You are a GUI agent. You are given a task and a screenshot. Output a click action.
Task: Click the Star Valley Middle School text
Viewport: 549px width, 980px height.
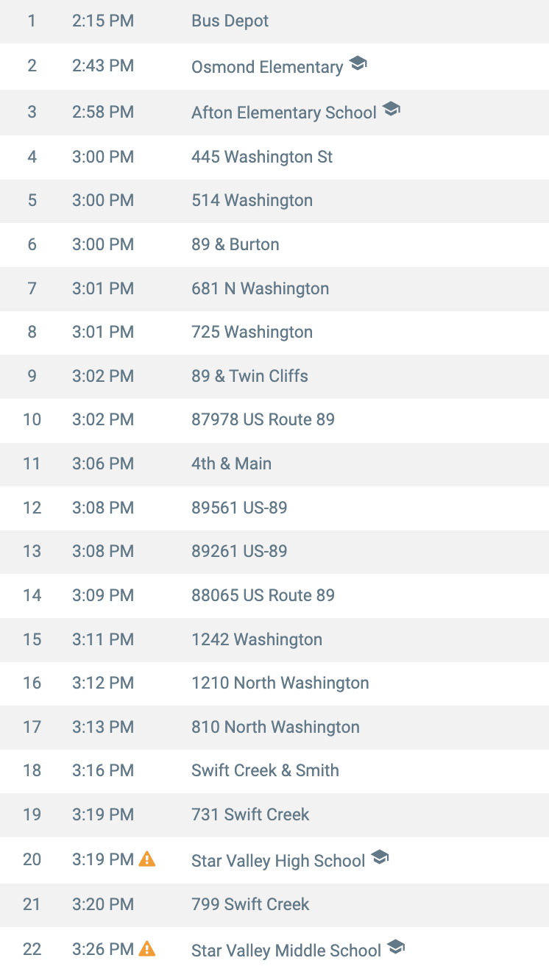point(286,951)
